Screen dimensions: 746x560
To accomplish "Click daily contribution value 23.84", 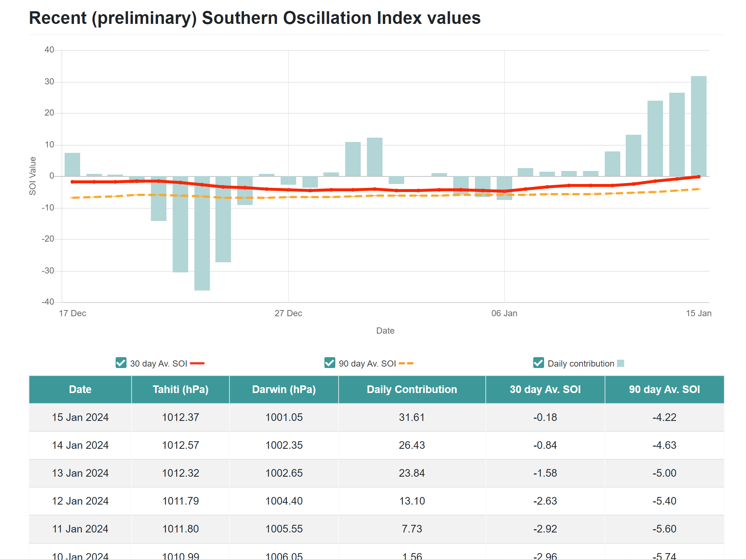I will point(412,473).
